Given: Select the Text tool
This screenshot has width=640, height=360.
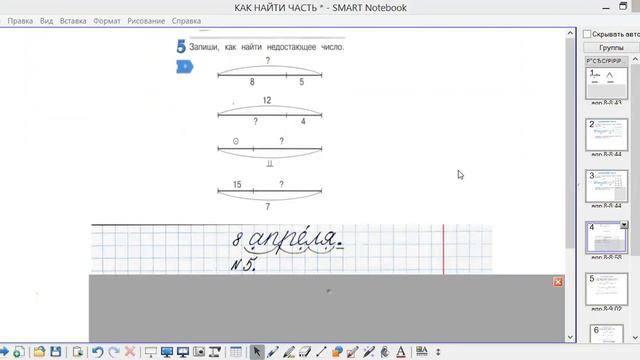Looking at the screenshot, I should [x=401, y=351].
